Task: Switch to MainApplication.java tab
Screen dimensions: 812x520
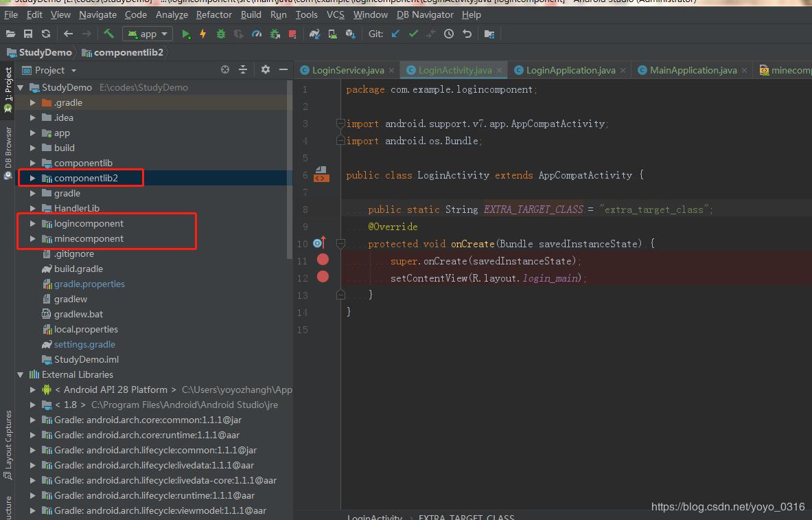Action: [x=693, y=71]
